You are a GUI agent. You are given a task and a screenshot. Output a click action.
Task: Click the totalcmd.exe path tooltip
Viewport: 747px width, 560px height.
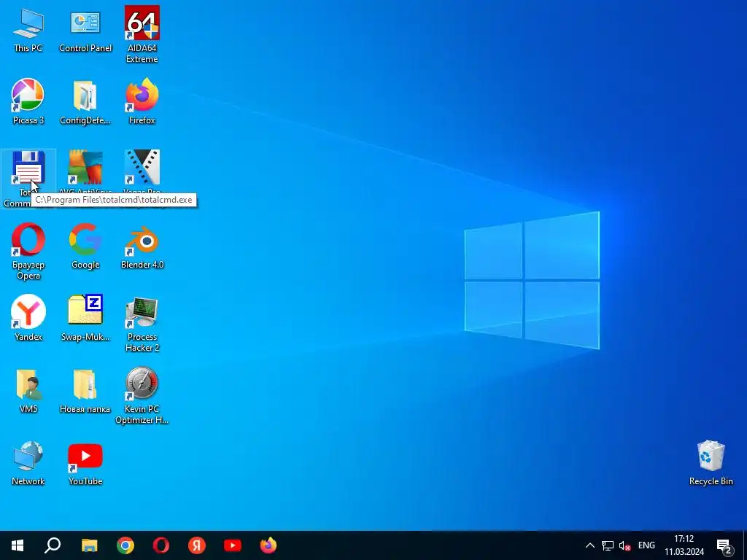pos(114,200)
